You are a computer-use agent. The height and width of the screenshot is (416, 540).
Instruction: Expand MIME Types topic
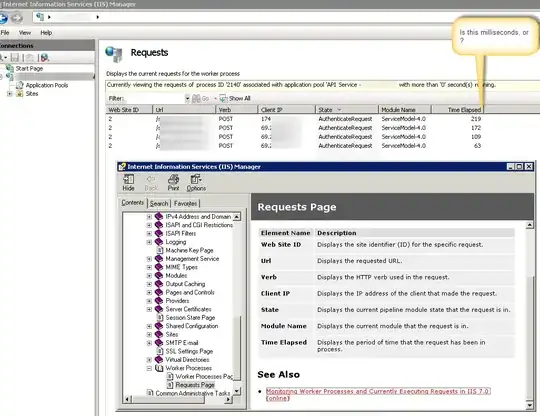pyautogui.click(x=149, y=267)
